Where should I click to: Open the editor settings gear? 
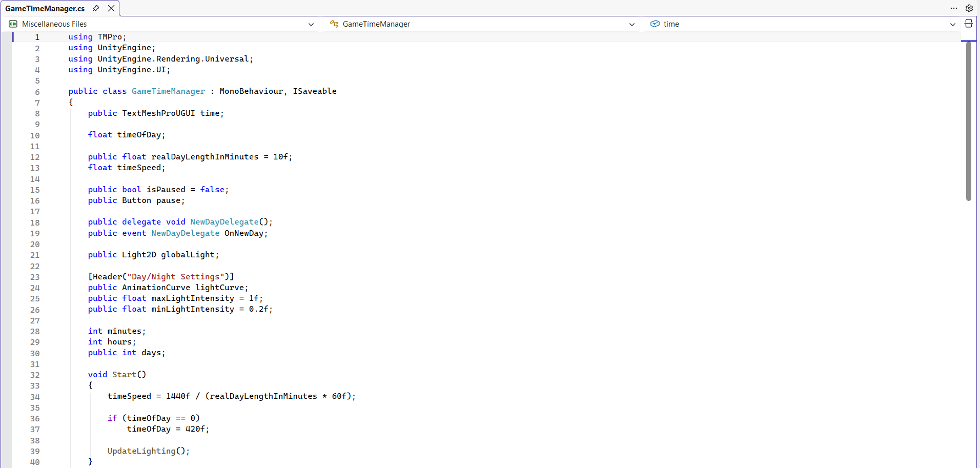(x=969, y=8)
